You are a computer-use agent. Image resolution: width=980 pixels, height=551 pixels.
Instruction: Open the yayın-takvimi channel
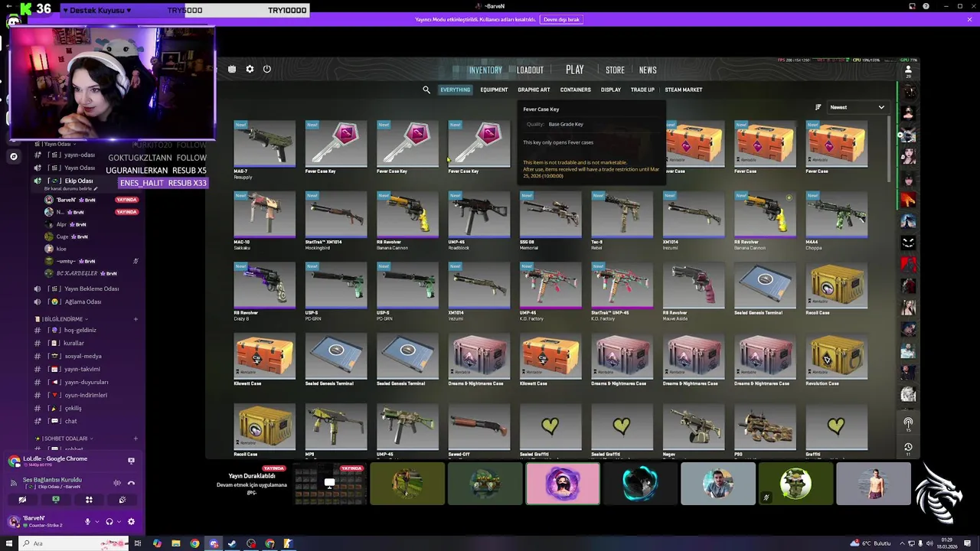pos(82,369)
